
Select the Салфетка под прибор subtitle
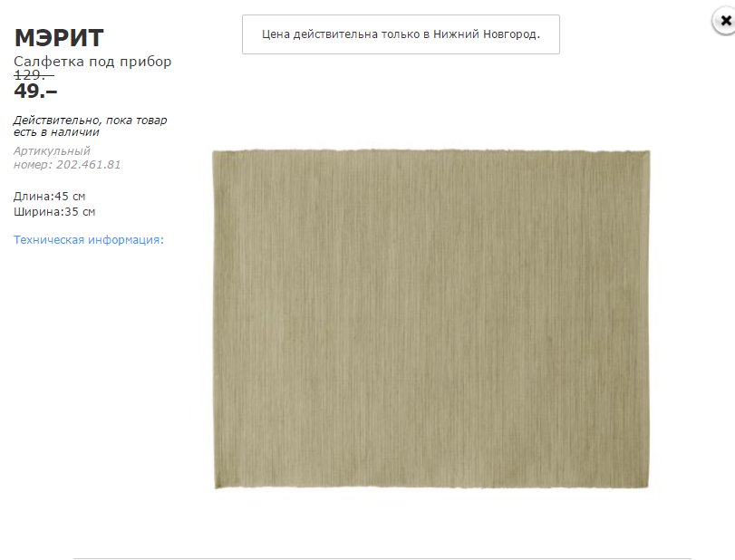click(x=92, y=62)
